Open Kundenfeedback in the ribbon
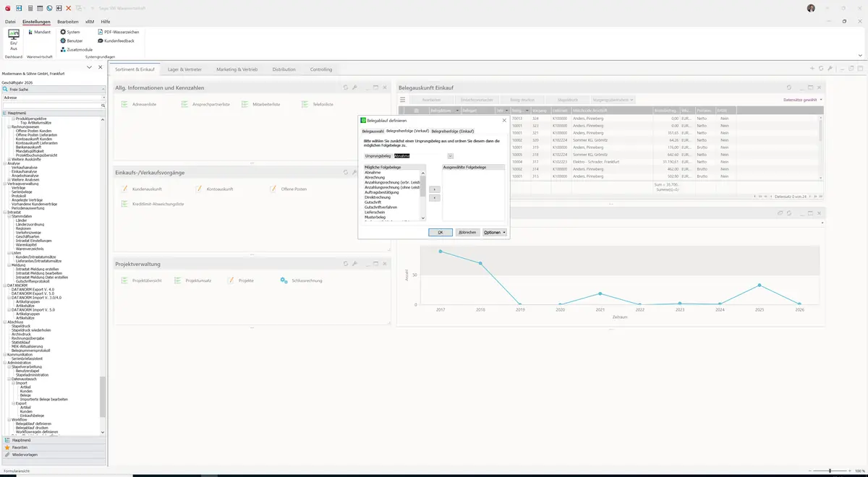868x477 pixels. tap(116, 40)
